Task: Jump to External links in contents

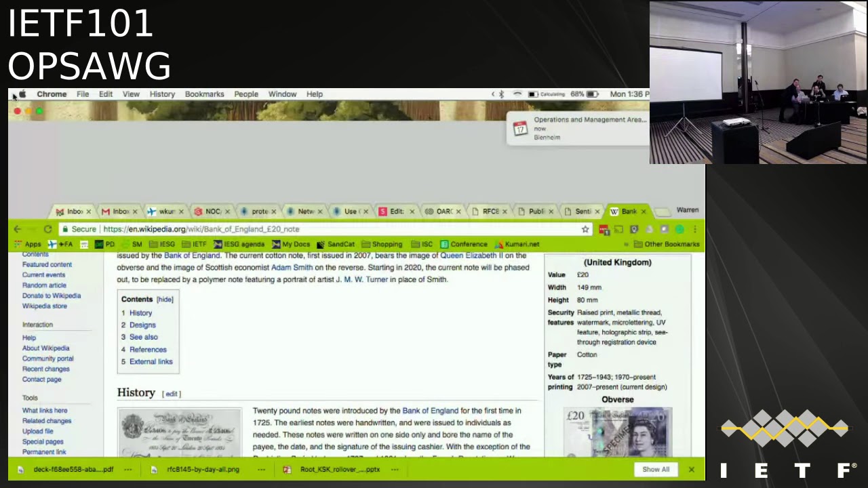Action: (x=146, y=362)
